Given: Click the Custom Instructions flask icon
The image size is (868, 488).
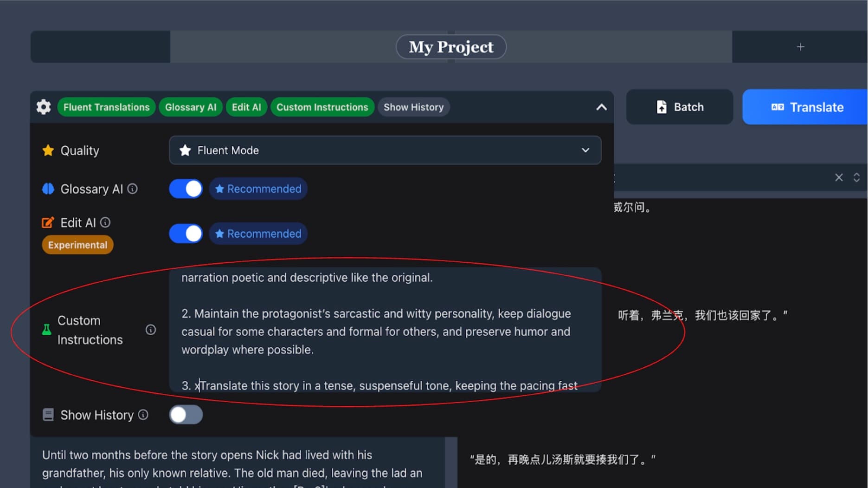Looking at the screenshot, I should pos(46,330).
